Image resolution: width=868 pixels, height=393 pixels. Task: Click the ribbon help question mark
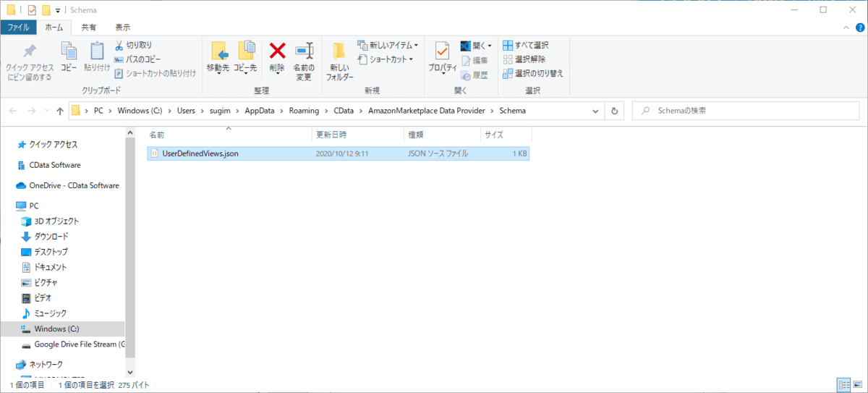pos(859,27)
